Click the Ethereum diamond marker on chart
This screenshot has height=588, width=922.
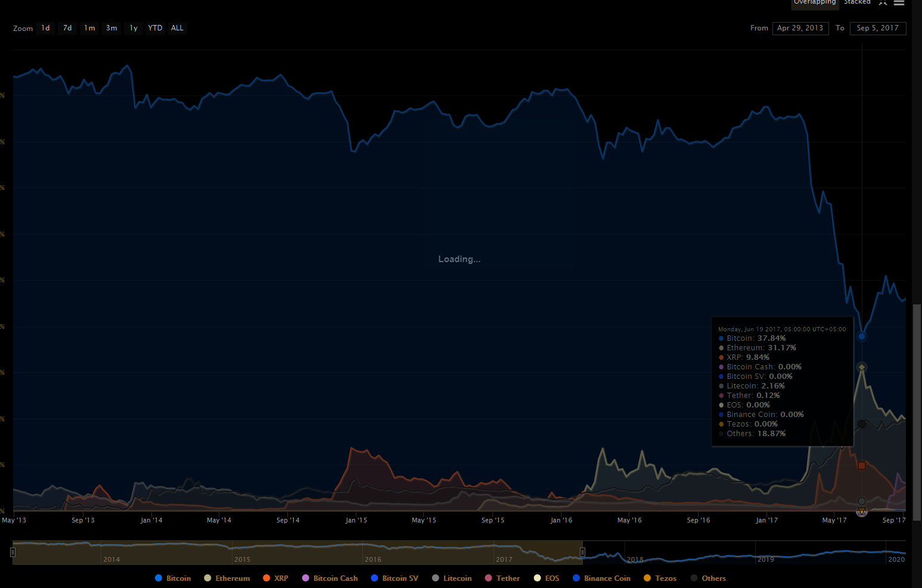[862, 368]
